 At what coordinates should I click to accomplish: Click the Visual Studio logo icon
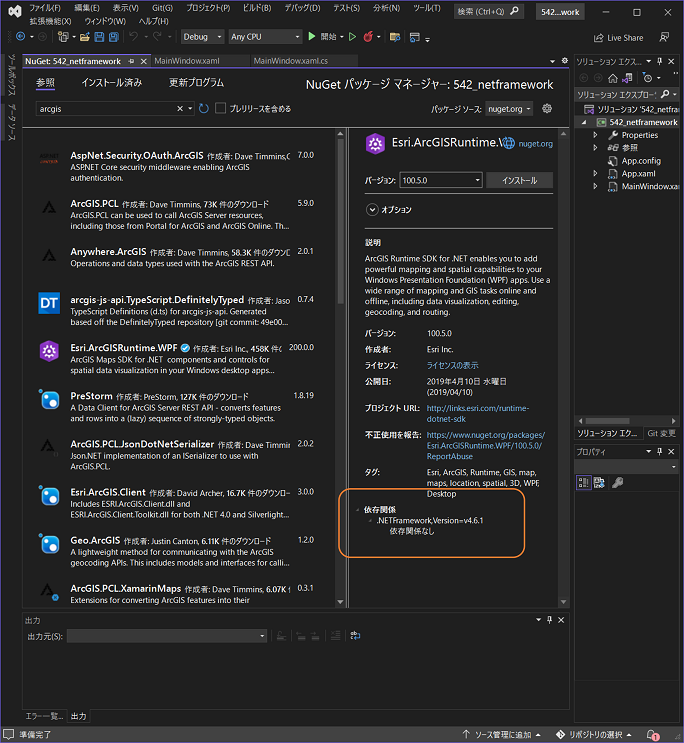[x=15, y=11]
